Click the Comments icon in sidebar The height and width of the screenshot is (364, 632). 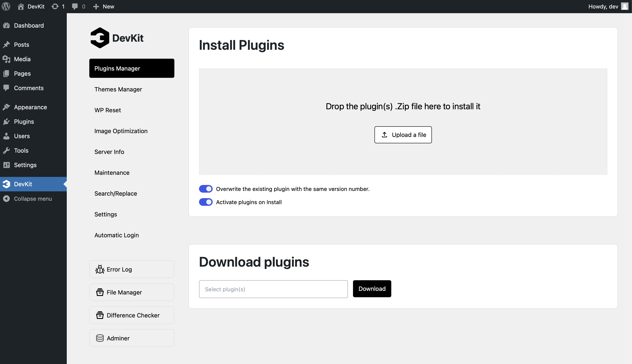coord(7,88)
